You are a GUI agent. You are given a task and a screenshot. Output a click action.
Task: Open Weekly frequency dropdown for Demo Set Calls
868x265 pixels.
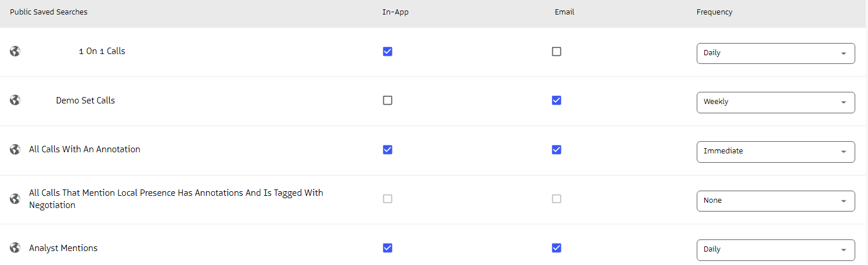pyautogui.click(x=775, y=102)
